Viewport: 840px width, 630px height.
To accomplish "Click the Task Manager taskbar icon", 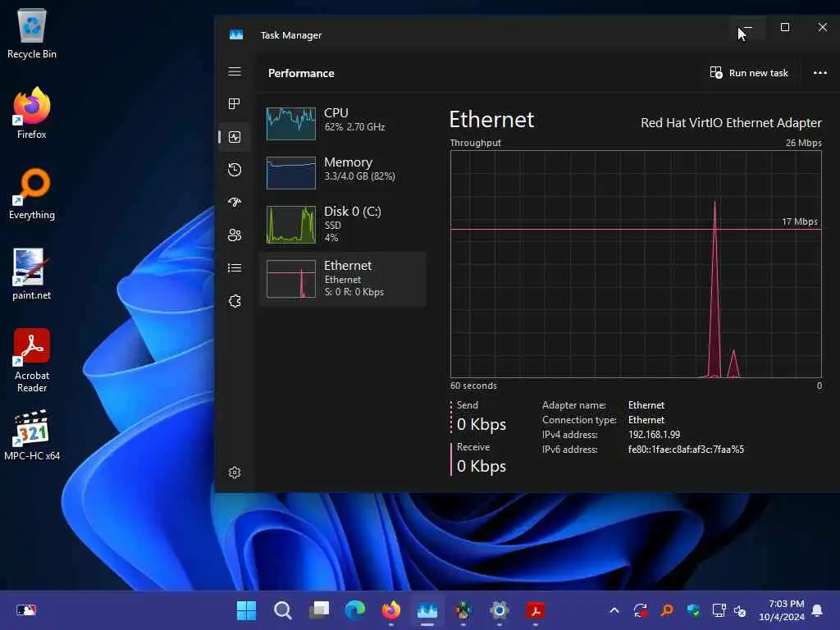I will point(427,610).
